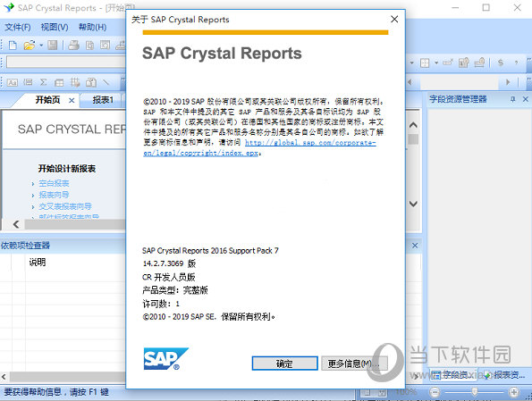Click the 14.2.7.3069 版 version text

(x=169, y=263)
